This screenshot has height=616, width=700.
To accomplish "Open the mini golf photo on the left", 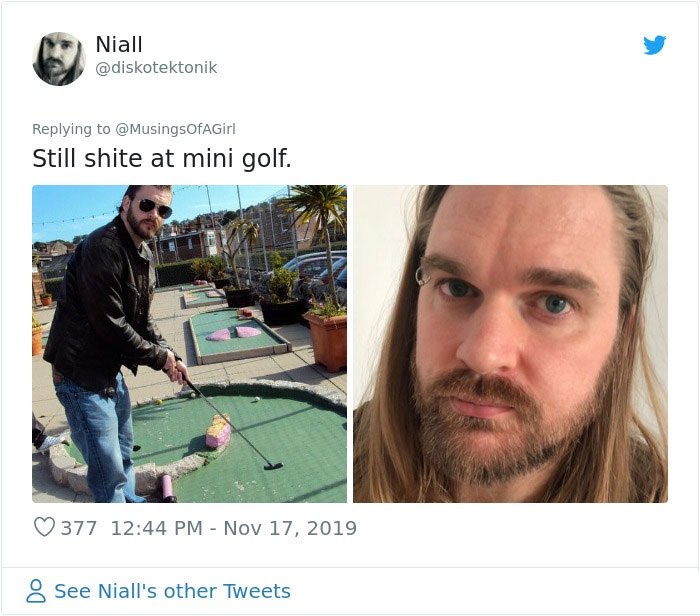I will coord(189,344).
